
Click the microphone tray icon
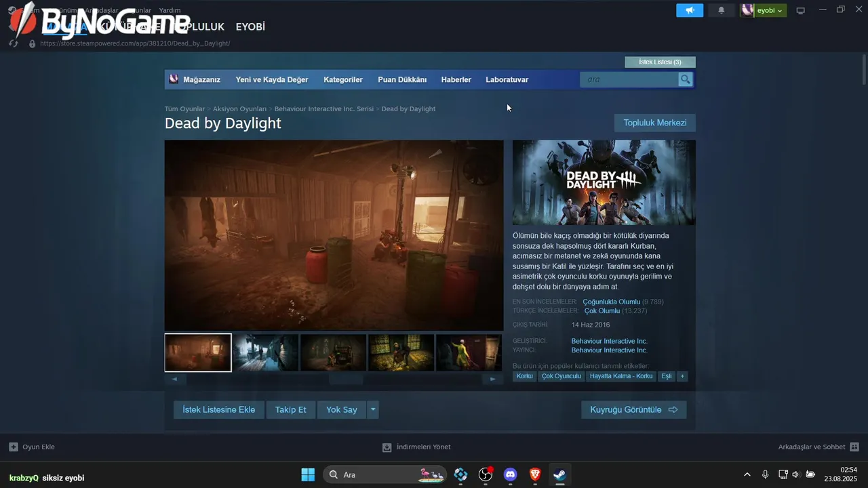765,474
